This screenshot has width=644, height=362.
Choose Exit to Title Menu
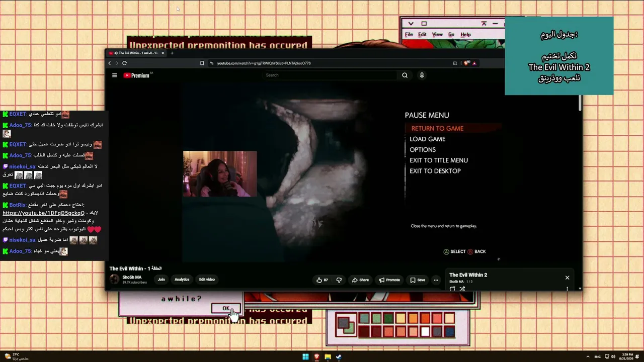click(439, 160)
